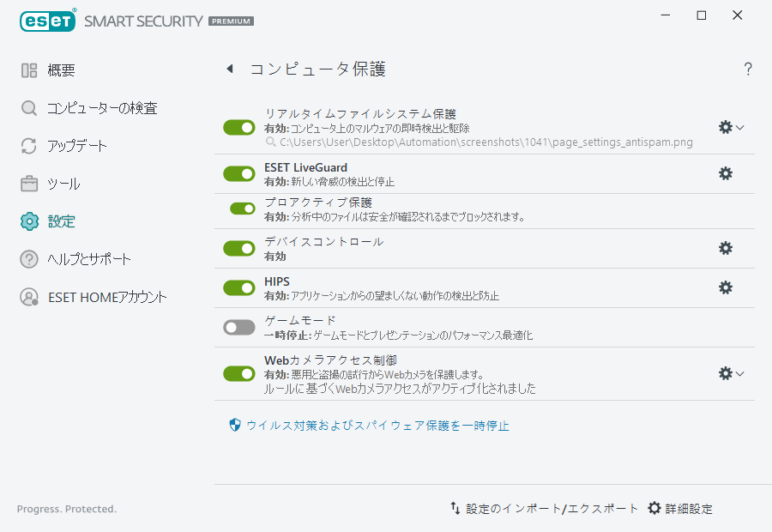Open 設定のインポート/エクスポート
This screenshot has height=532, width=772.
coord(546,508)
